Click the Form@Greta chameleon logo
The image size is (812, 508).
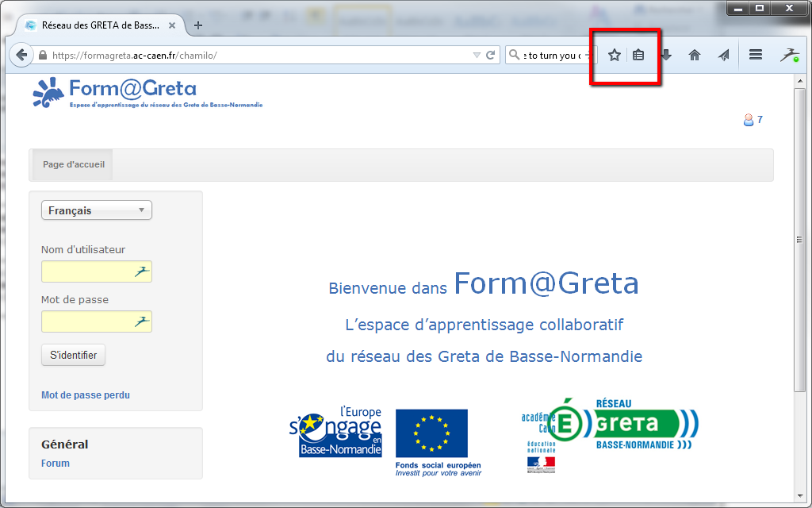pos(147,92)
